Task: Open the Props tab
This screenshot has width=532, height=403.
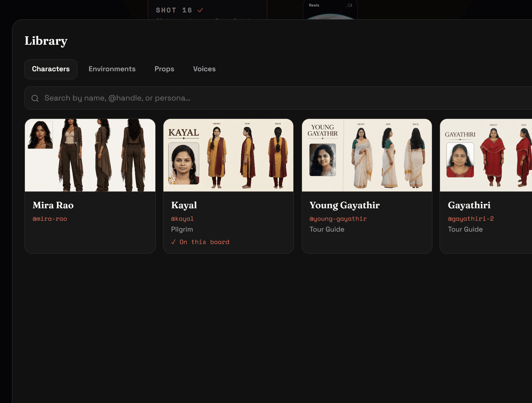Action: 164,69
